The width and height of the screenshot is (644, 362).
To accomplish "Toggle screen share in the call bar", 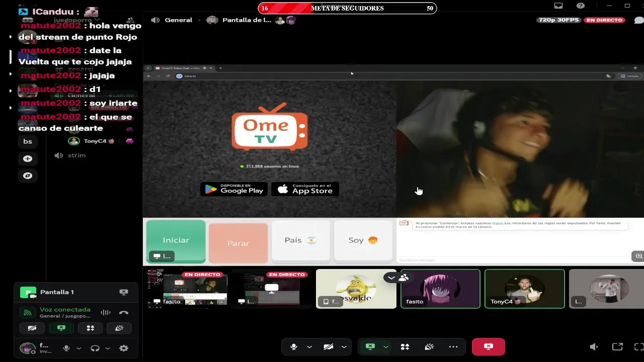I will (x=370, y=347).
